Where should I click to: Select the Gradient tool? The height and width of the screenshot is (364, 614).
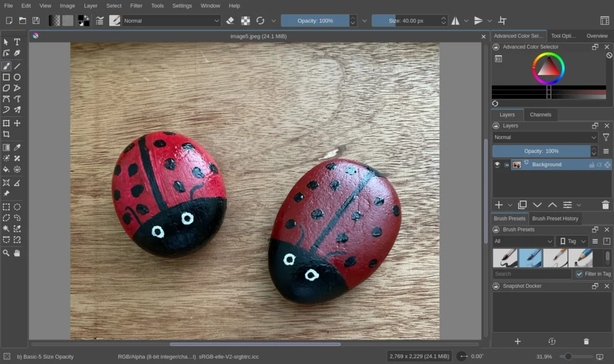pyautogui.click(x=6, y=148)
